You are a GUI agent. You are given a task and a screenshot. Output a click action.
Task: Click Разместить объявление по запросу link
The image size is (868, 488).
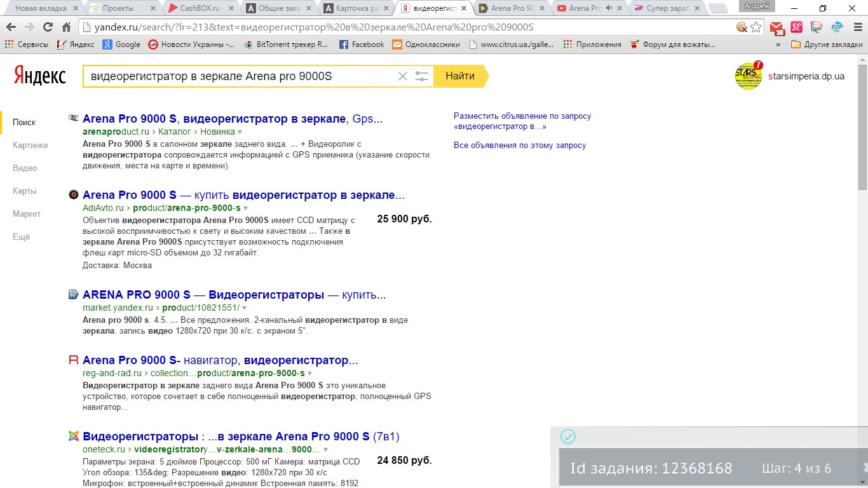point(522,121)
